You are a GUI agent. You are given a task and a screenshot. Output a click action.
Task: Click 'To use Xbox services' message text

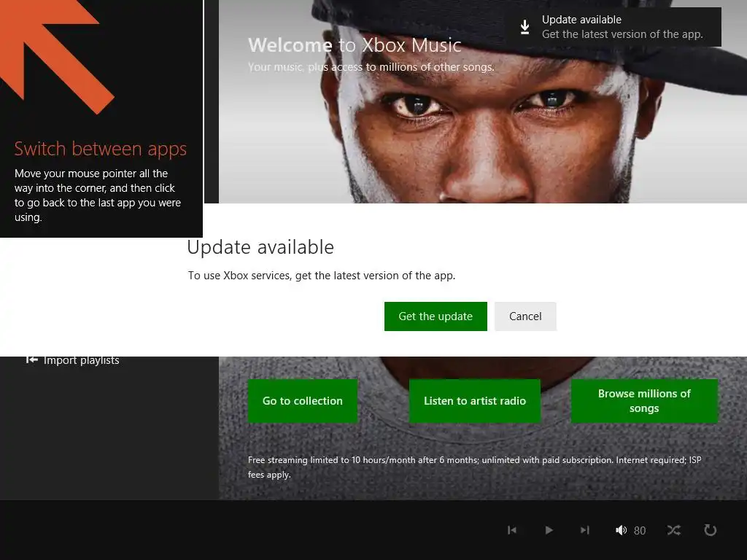(322, 276)
